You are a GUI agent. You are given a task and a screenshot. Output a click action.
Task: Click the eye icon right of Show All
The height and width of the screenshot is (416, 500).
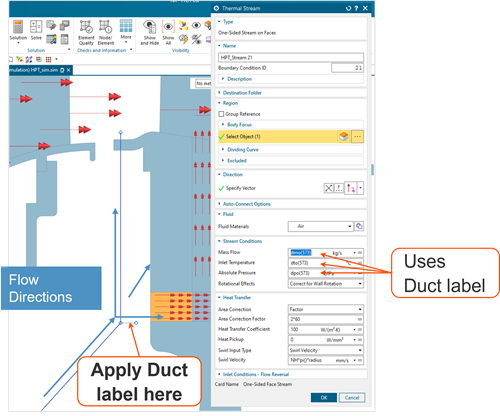click(196, 25)
